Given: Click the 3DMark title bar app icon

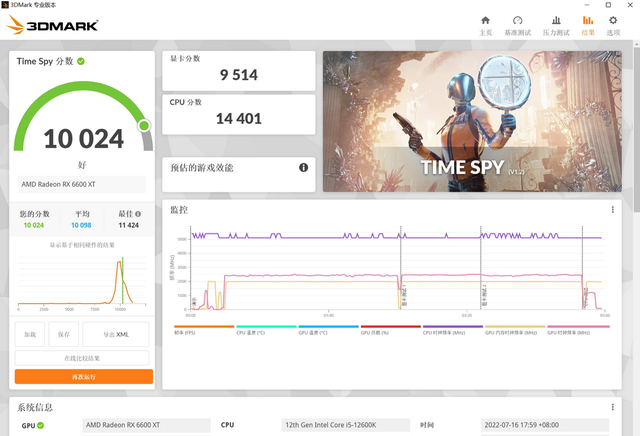Looking at the screenshot, I should coord(5,5).
